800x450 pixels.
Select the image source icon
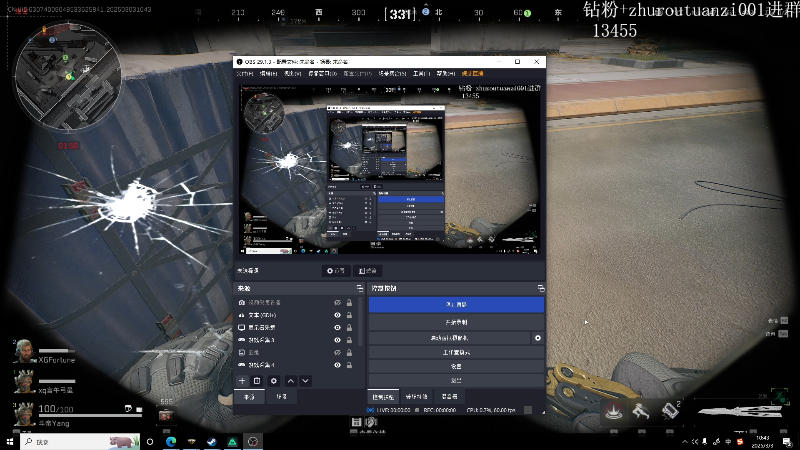242,353
